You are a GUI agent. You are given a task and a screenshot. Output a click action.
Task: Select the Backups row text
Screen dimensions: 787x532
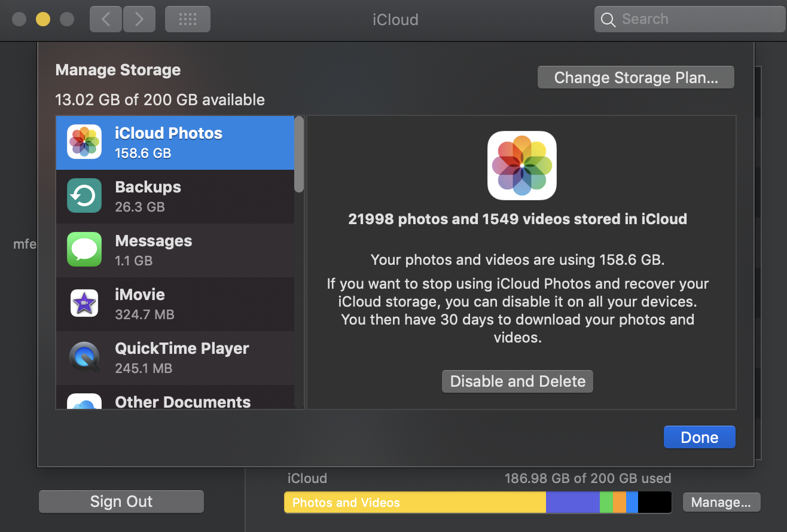pyautogui.click(x=148, y=187)
